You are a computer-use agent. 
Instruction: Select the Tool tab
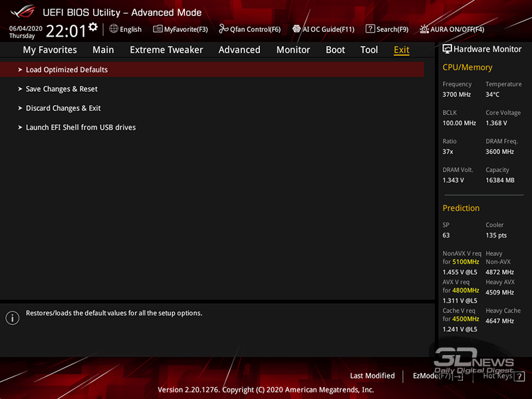coord(369,50)
